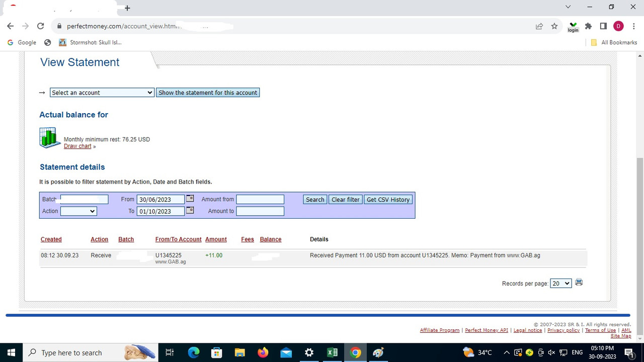Click the Chrome icon on taskbar
Image resolution: width=644 pixels, height=362 pixels.
[355, 352]
